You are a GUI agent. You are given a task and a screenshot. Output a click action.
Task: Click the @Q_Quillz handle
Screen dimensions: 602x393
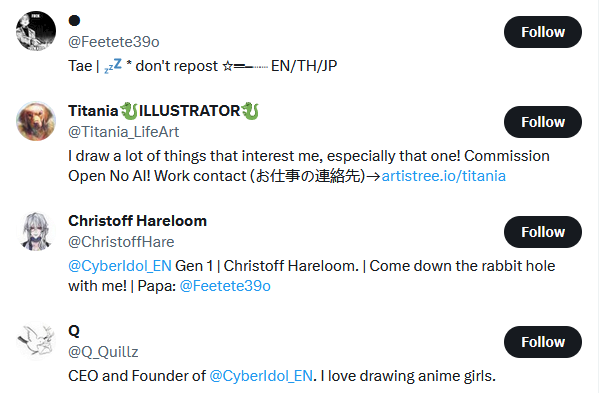pyautogui.click(x=103, y=352)
